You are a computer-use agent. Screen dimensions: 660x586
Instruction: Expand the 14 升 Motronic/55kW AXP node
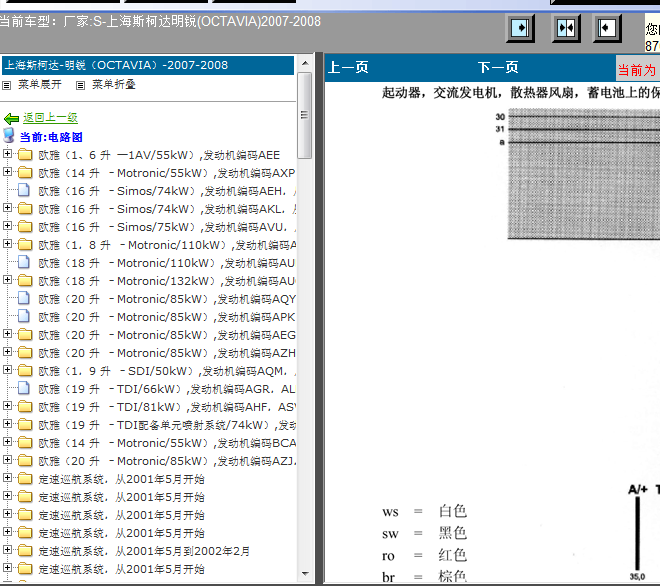pyautogui.click(x=7, y=171)
